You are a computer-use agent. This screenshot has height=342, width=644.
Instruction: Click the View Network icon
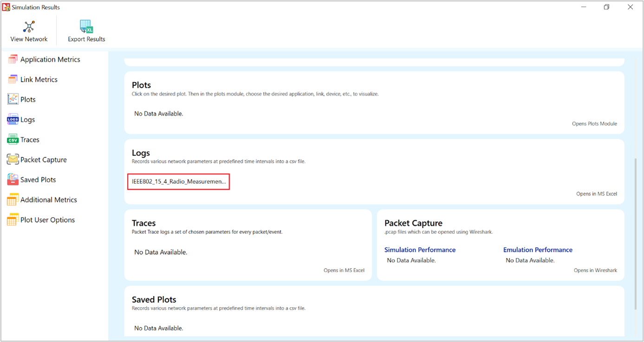[29, 26]
